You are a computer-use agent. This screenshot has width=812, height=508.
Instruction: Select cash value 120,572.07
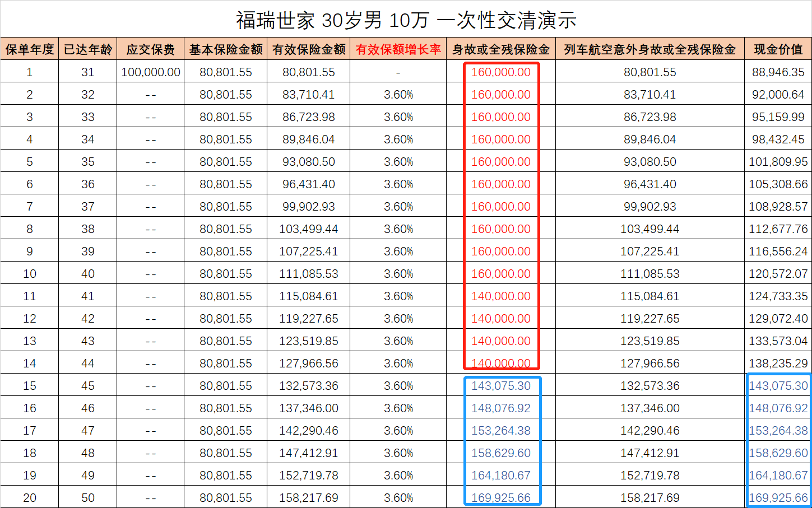tap(778, 274)
